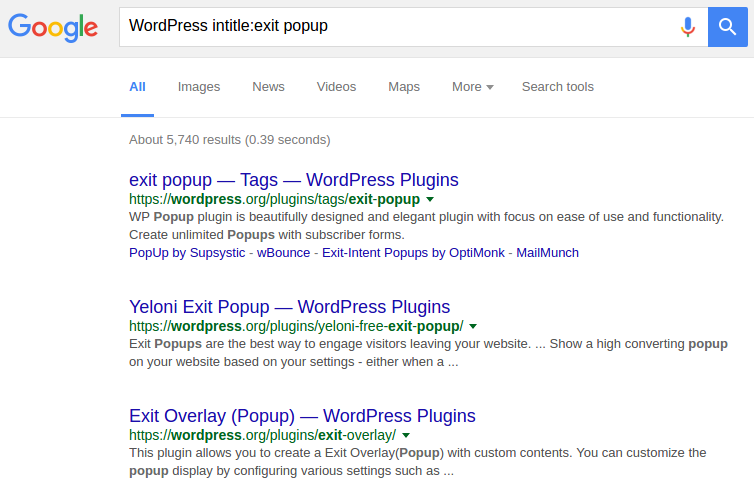Image resolution: width=754 pixels, height=490 pixels.
Task: Expand arrow next to exit-popup tags URL
Action: [x=430, y=199]
